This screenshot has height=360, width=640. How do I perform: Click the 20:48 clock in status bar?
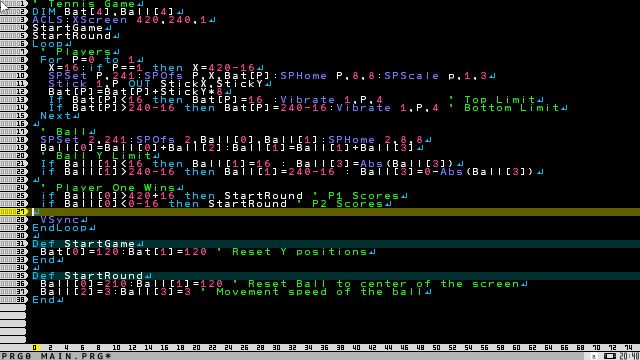[x=629, y=356]
